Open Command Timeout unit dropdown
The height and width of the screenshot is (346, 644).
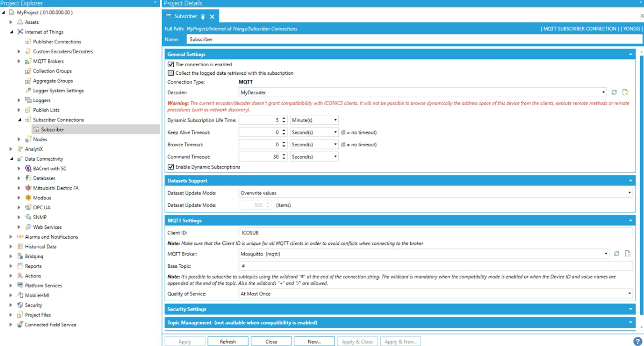coord(335,157)
